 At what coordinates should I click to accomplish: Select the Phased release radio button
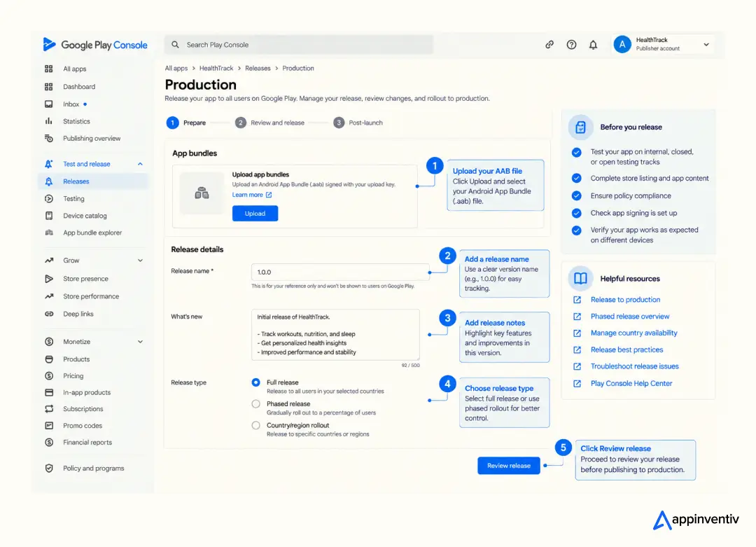click(x=256, y=403)
